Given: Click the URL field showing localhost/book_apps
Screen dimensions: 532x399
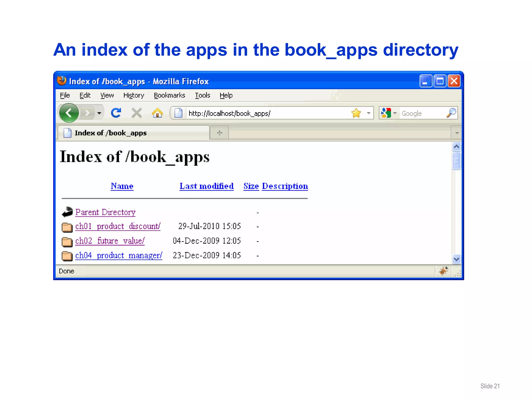Looking at the screenshot, I should (268, 113).
